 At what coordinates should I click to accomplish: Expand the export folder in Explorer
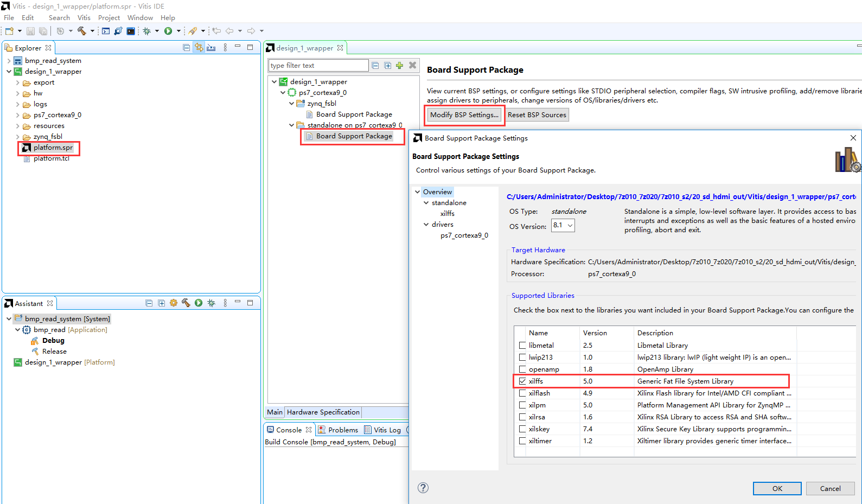pos(18,82)
